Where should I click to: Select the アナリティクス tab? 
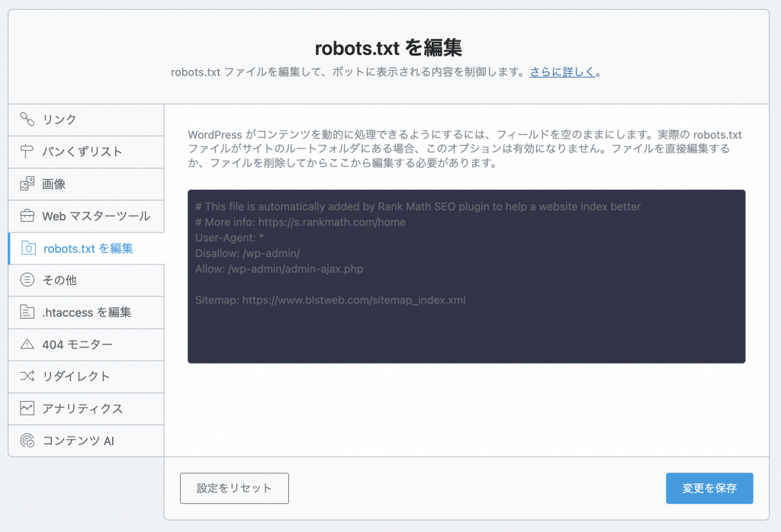[86, 409]
